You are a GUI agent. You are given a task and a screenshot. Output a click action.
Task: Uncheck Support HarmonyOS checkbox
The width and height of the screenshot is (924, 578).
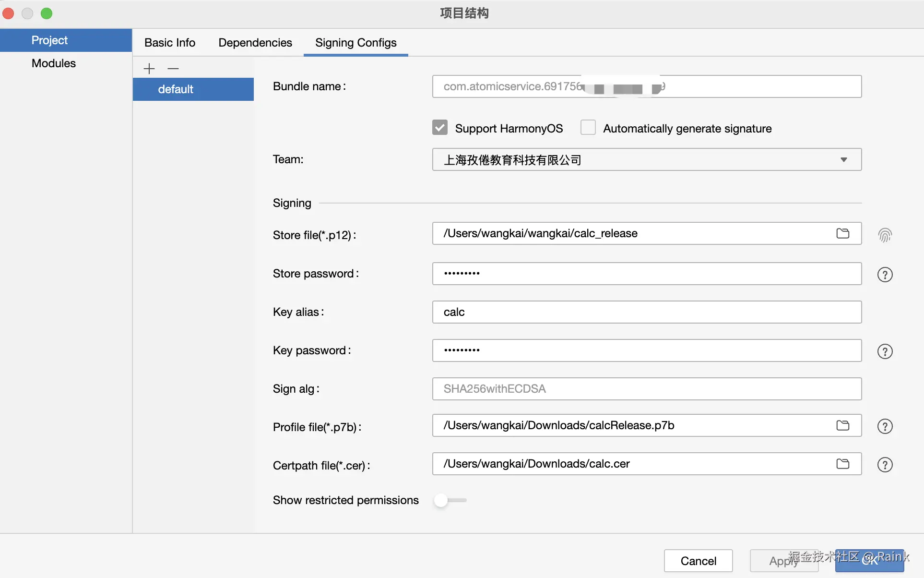coord(439,128)
